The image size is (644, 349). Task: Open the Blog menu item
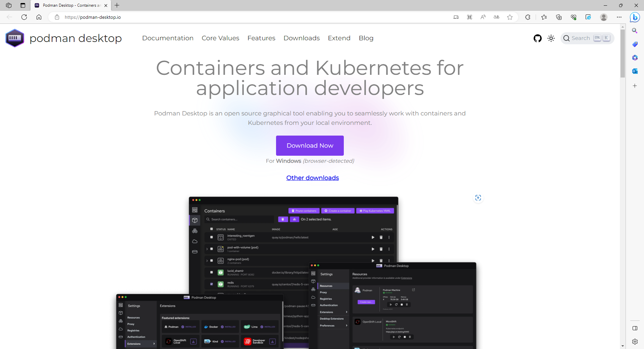tap(366, 38)
